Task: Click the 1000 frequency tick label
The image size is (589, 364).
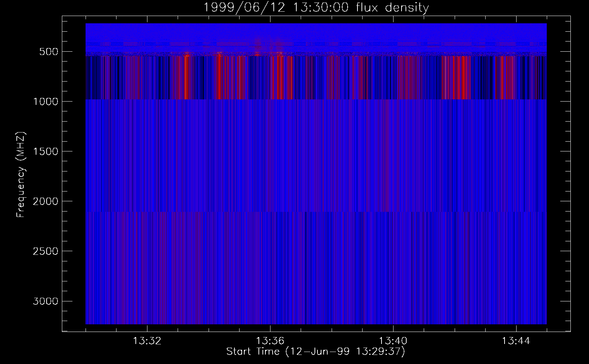Action: click(x=46, y=102)
